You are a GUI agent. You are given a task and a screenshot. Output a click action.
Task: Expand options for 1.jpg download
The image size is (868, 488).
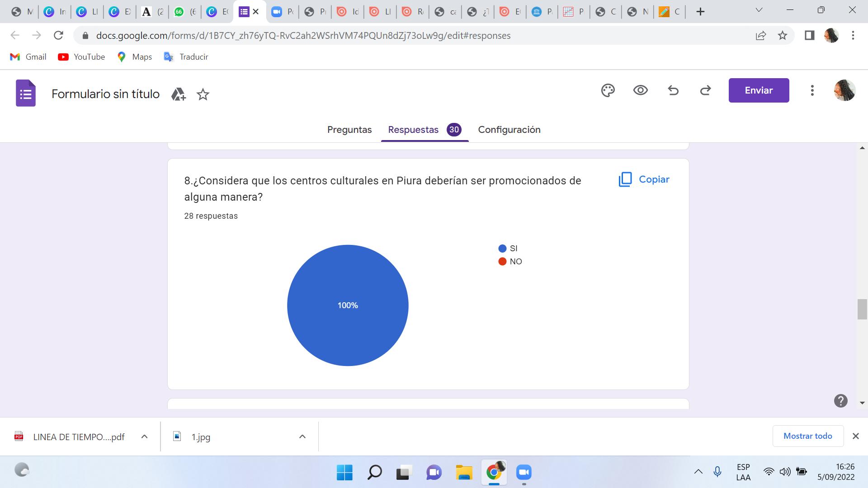pos(302,436)
